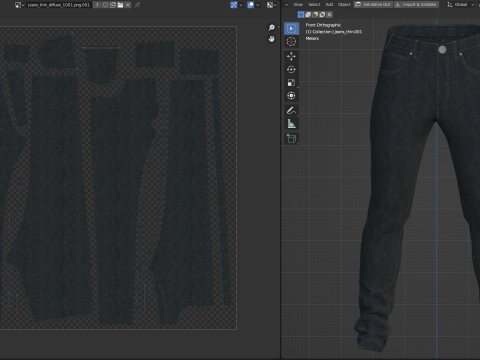Click the Front Orthographic view label
This screenshot has width=480, height=360.
coord(323,25)
